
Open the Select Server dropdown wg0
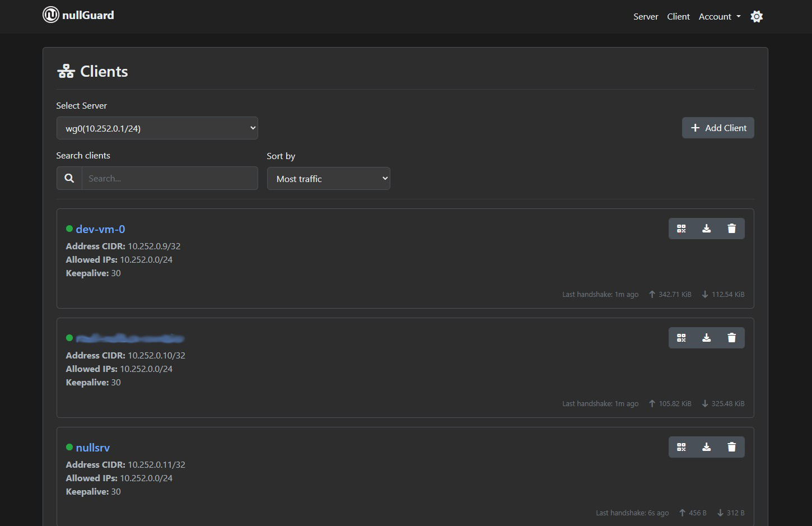coord(157,128)
